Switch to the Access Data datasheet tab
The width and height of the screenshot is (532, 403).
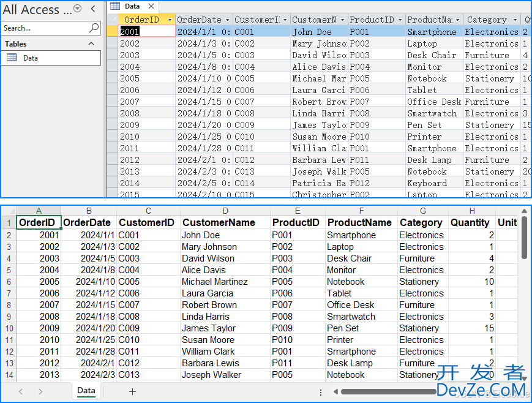pos(132,6)
